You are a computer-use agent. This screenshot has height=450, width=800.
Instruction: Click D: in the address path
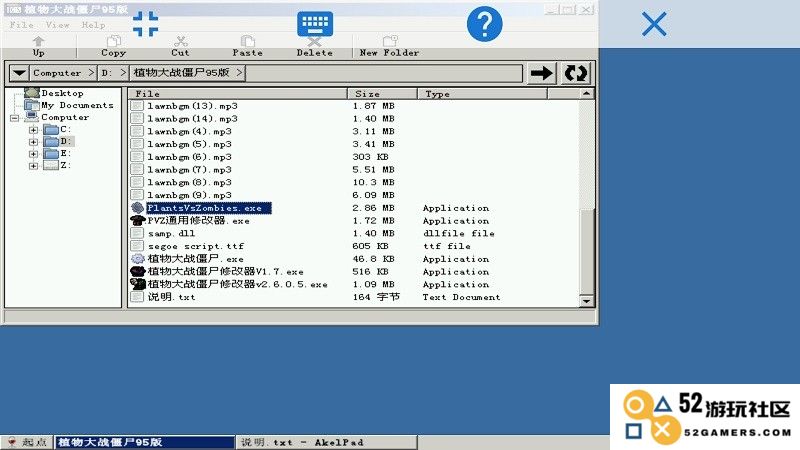[106, 73]
